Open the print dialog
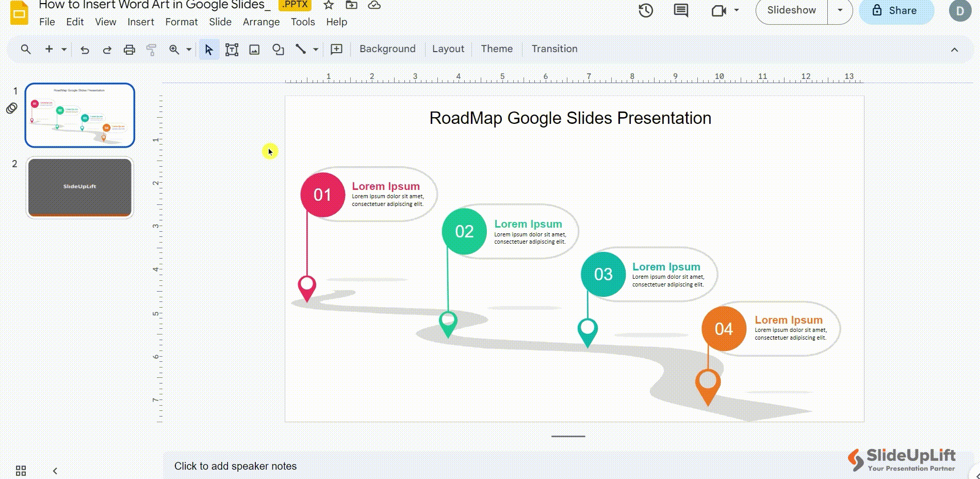Image resolution: width=980 pixels, height=479 pixels. click(129, 50)
